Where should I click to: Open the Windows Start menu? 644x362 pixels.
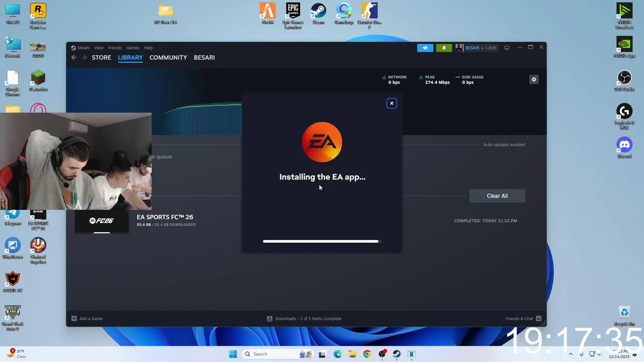(233, 354)
